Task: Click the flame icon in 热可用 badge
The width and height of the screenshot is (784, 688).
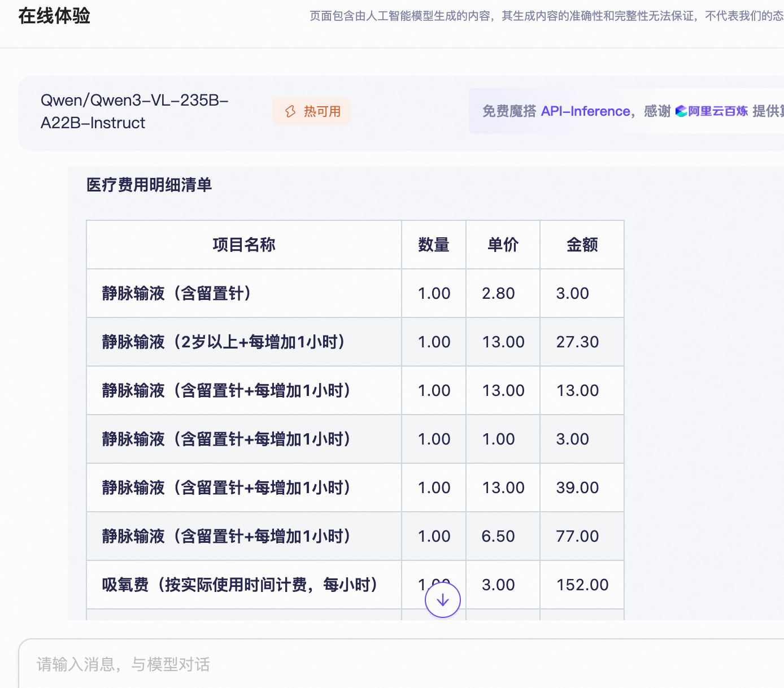Action: coord(290,111)
